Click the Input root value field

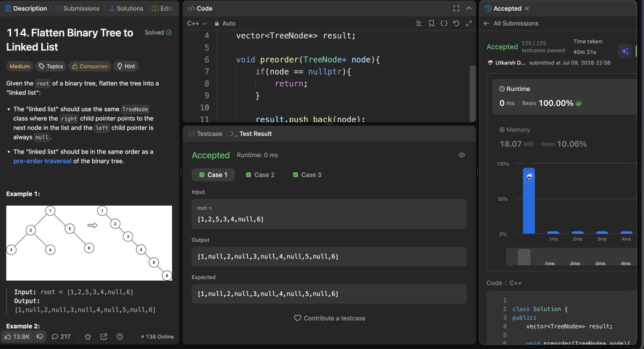pyautogui.click(x=329, y=214)
